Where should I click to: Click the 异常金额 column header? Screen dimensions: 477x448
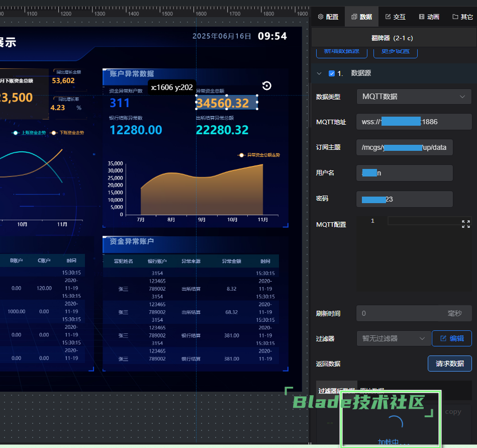[232, 261]
